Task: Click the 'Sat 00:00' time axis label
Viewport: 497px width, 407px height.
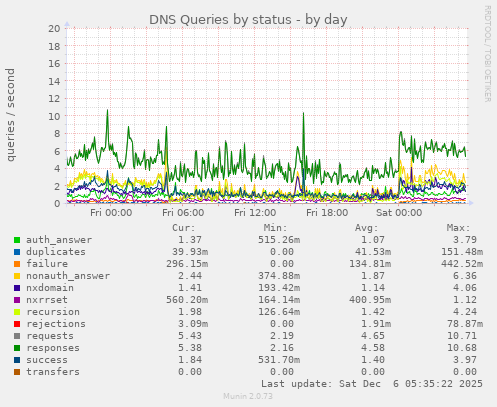Action: [x=399, y=213]
